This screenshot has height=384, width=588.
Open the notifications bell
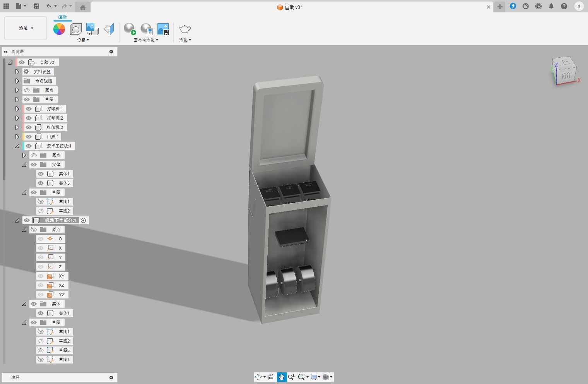[x=551, y=6]
